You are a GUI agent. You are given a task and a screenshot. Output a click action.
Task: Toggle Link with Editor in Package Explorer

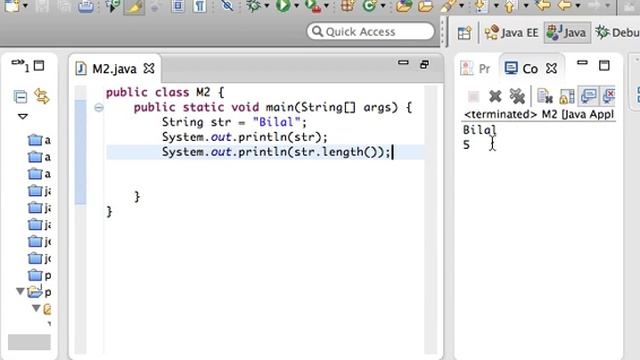pos(42,96)
